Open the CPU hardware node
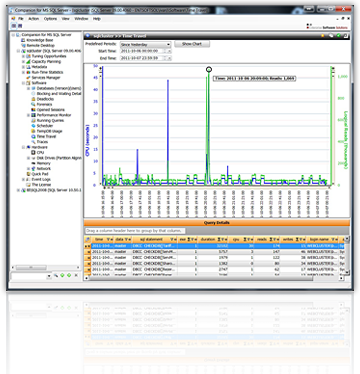The width and height of the screenshot is (360, 374). click(40, 152)
